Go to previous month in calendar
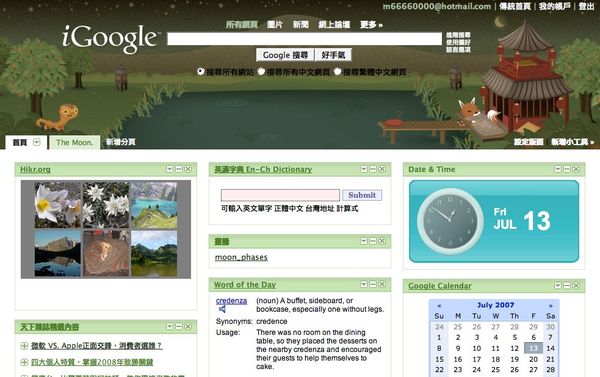The height and width of the screenshot is (377, 600). [439, 305]
